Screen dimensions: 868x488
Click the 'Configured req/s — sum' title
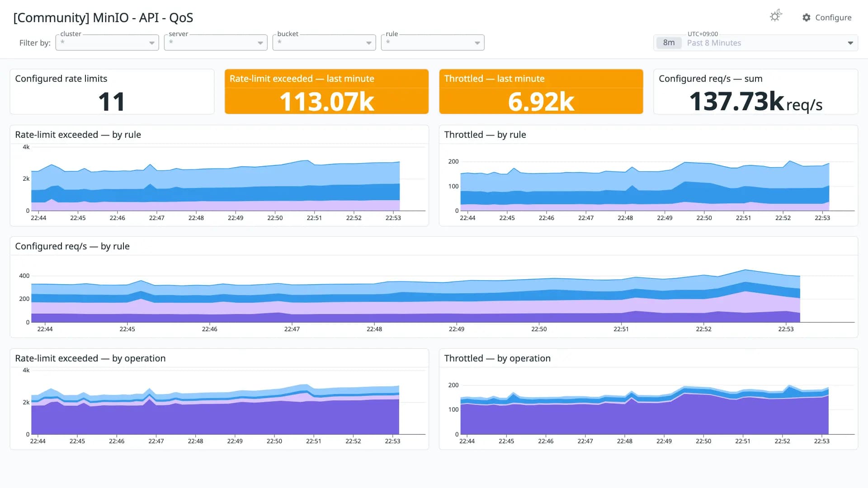tap(711, 79)
